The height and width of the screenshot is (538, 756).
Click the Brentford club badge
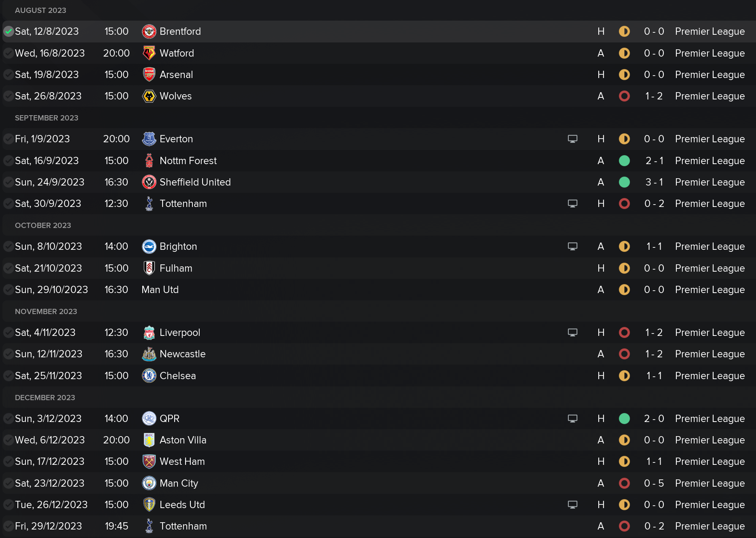[x=149, y=32]
